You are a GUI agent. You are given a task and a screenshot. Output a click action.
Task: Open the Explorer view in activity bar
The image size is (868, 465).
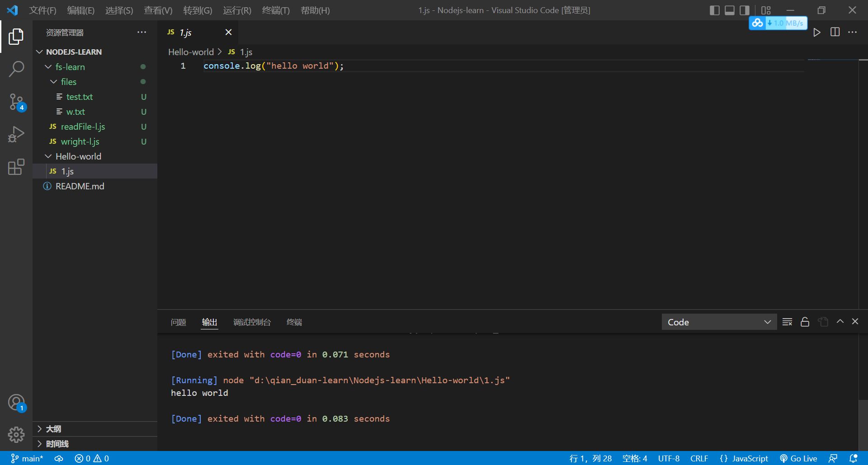(x=16, y=37)
